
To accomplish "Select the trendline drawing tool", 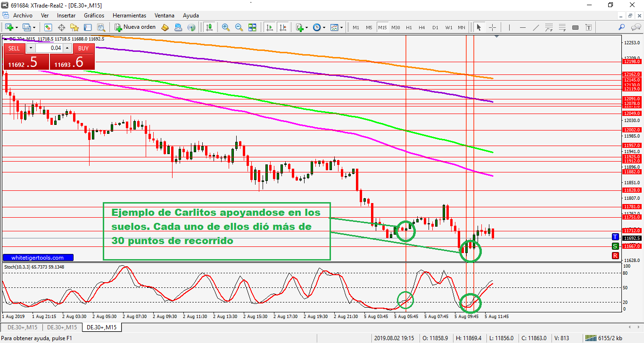I will click(536, 27).
